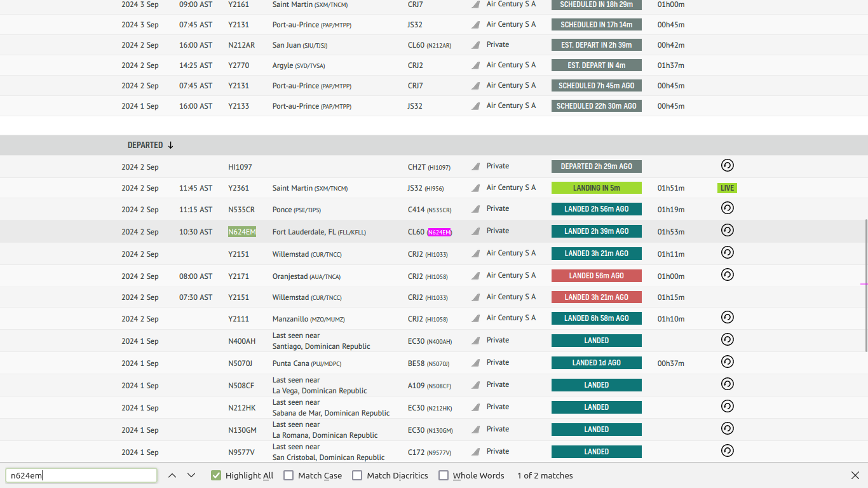Open flight replay icon in N535CR row
This screenshot has height=488, width=868.
point(728,208)
